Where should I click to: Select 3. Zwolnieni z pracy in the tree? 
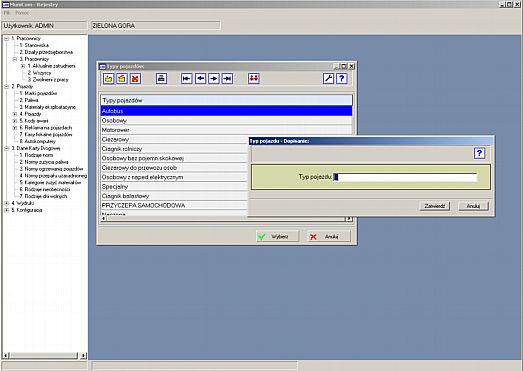48,80
